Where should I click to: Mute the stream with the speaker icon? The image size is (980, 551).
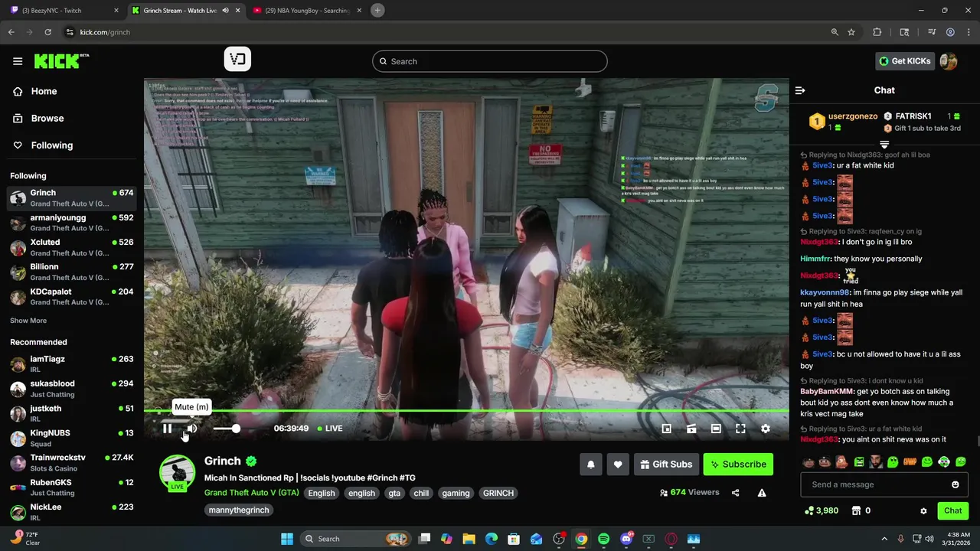pos(191,429)
